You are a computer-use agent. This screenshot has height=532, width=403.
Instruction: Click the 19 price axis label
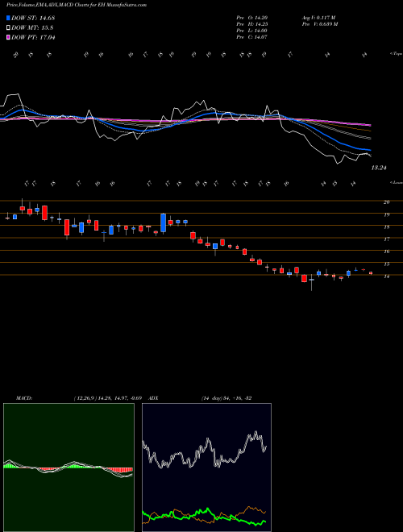click(x=386, y=214)
